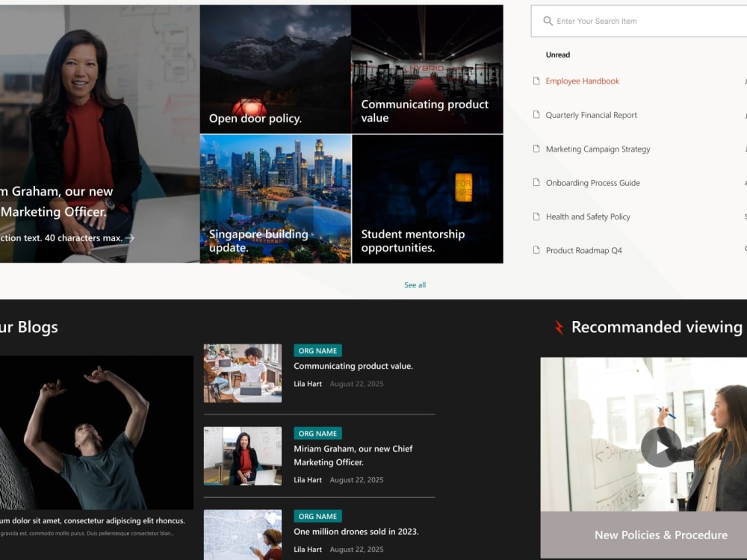Click featured blog image of dancing man
The width and height of the screenshot is (747, 560).
[96, 432]
